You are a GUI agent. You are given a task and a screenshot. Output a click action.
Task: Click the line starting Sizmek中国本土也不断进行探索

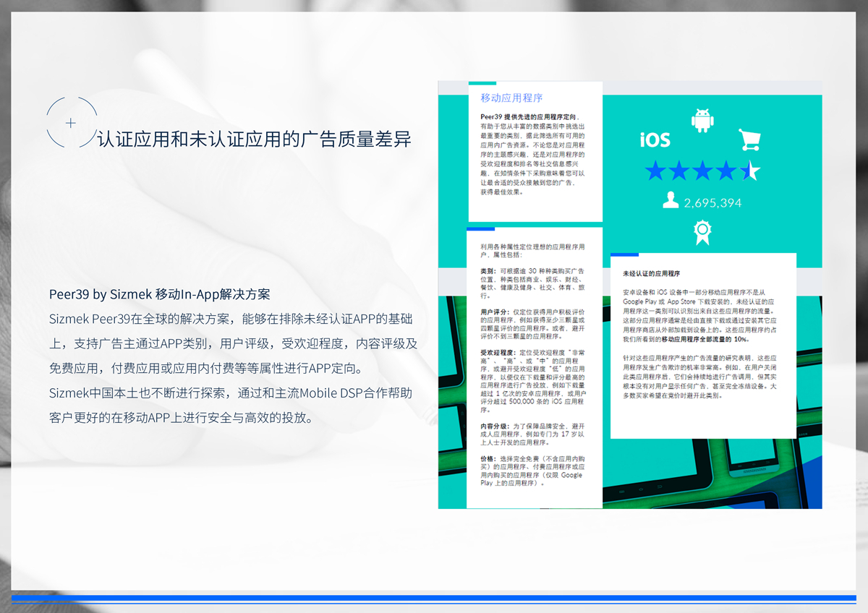[231, 393]
